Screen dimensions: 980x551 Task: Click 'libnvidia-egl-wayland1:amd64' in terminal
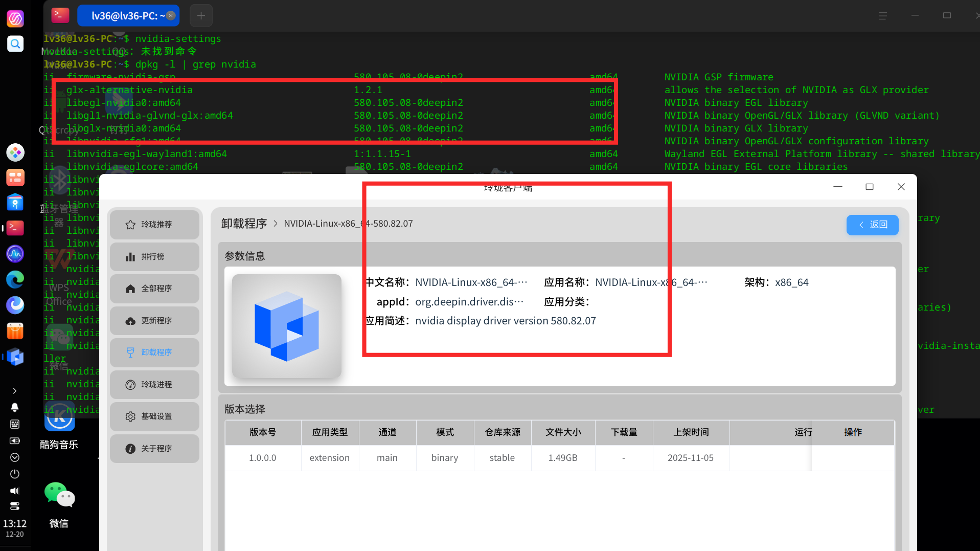pyautogui.click(x=147, y=154)
